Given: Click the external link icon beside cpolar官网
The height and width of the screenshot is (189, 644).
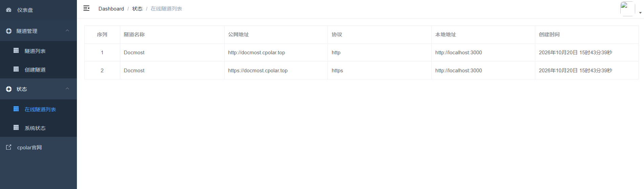Looking at the screenshot, I should pos(9,147).
